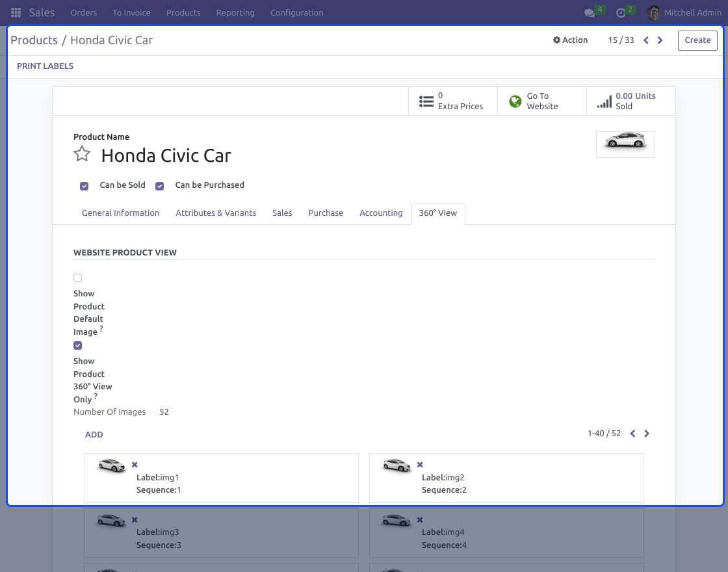
Task: Click the Mitchell Admin user name
Action: (693, 12)
